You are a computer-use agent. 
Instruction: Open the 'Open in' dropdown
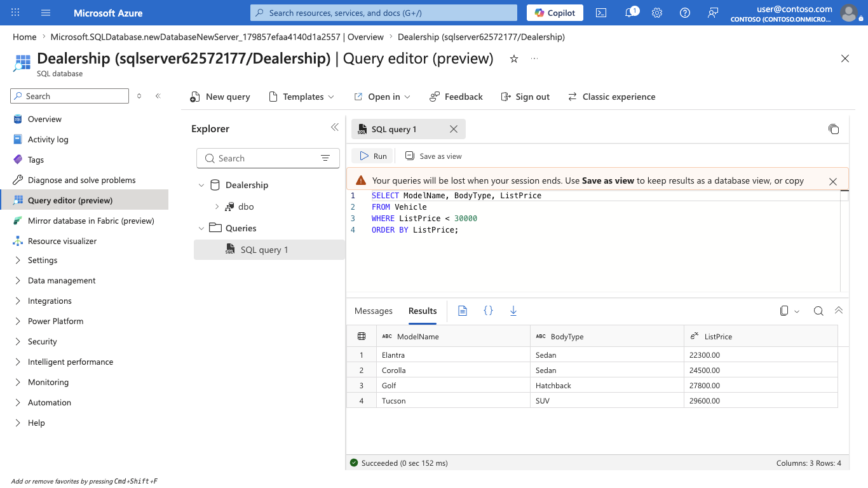pyautogui.click(x=382, y=97)
